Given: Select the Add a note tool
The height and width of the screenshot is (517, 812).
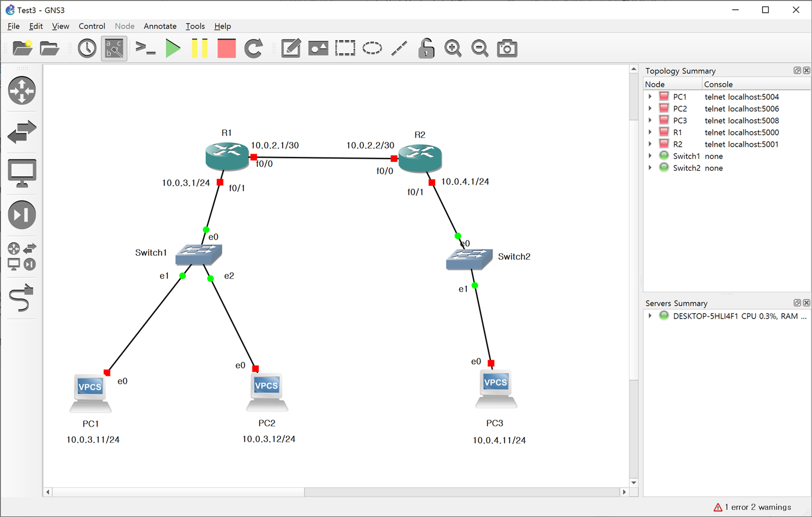Looking at the screenshot, I should point(291,48).
